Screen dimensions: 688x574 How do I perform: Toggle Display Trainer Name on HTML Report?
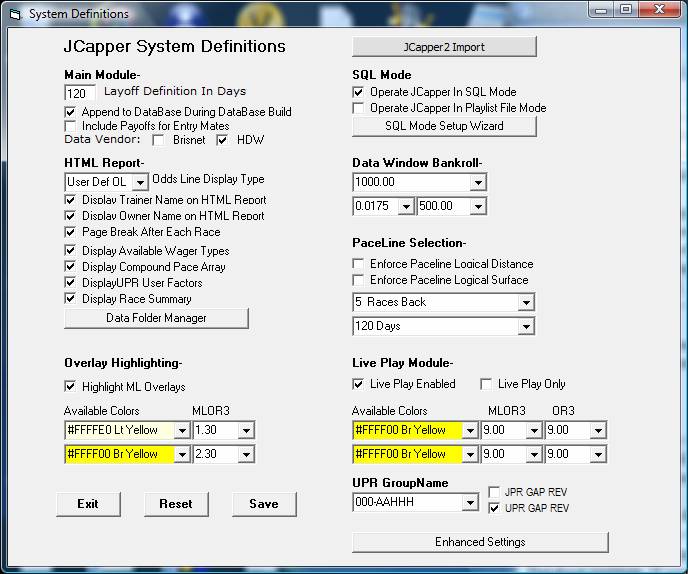tap(70, 200)
